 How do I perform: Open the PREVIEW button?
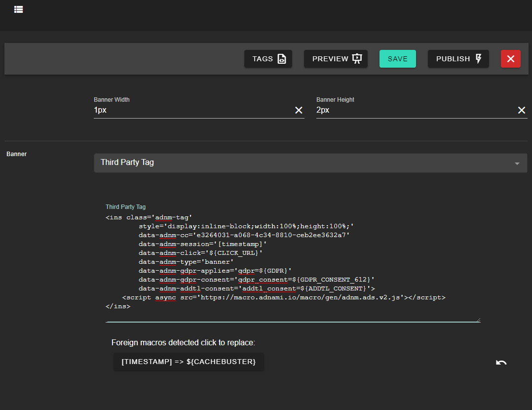336,59
